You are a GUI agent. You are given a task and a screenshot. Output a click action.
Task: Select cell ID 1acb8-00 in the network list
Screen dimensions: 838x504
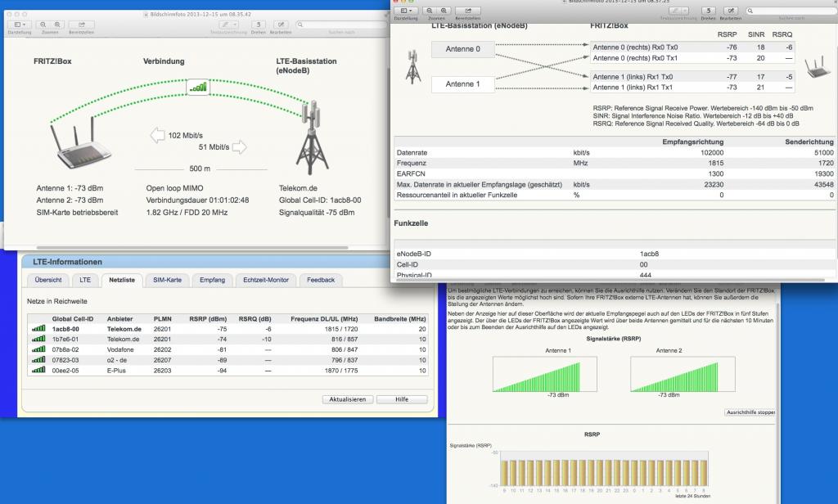pos(65,329)
